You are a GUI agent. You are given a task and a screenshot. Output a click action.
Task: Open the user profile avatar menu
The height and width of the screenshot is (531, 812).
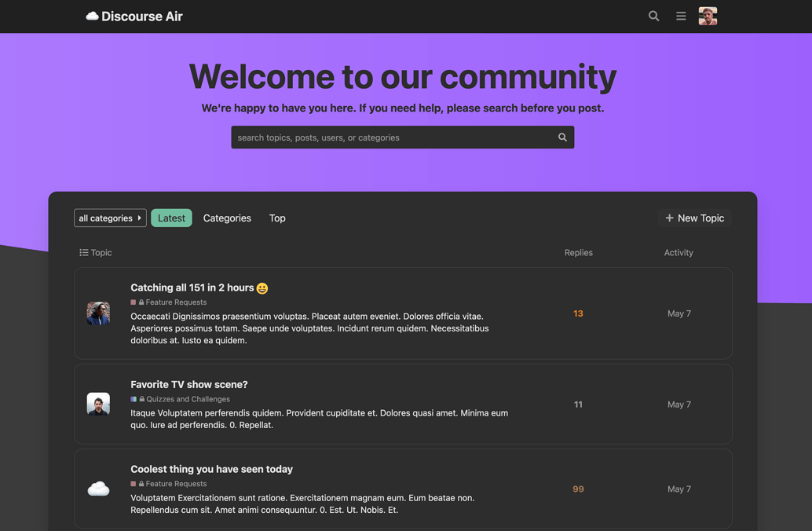pos(708,16)
